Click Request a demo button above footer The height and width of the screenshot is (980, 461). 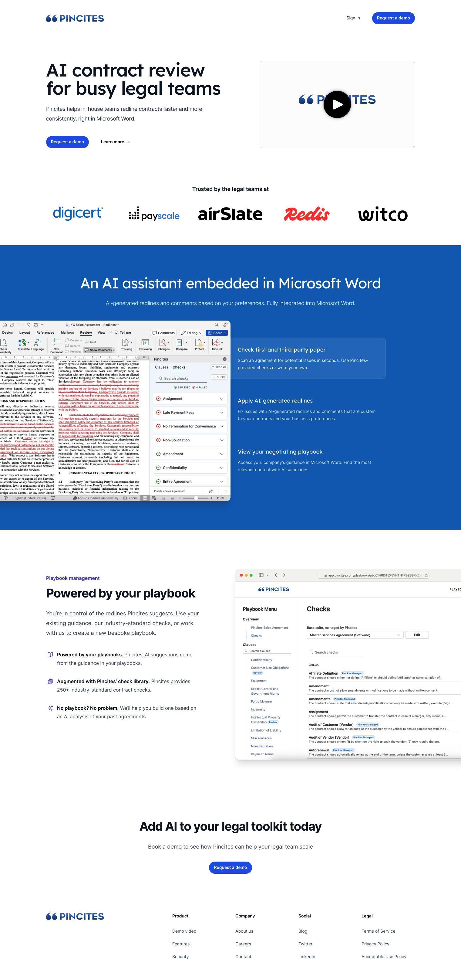click(230, 867)
